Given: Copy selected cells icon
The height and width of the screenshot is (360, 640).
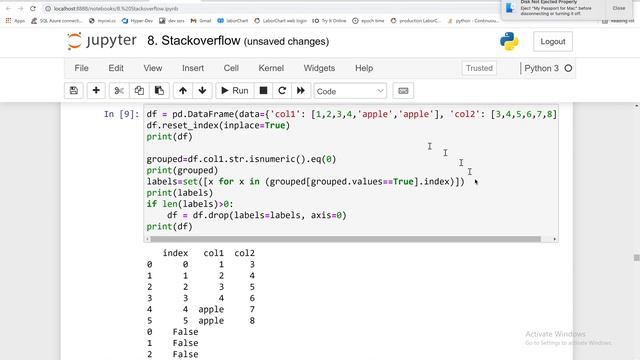Looking at the screenshot, I should pyautogui.click(x=139, y=91).
